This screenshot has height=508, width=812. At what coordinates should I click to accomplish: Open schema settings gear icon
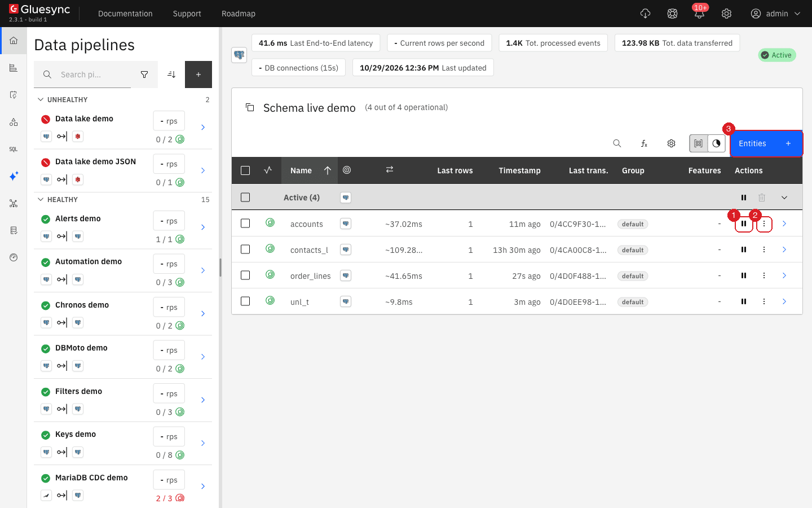671,143
